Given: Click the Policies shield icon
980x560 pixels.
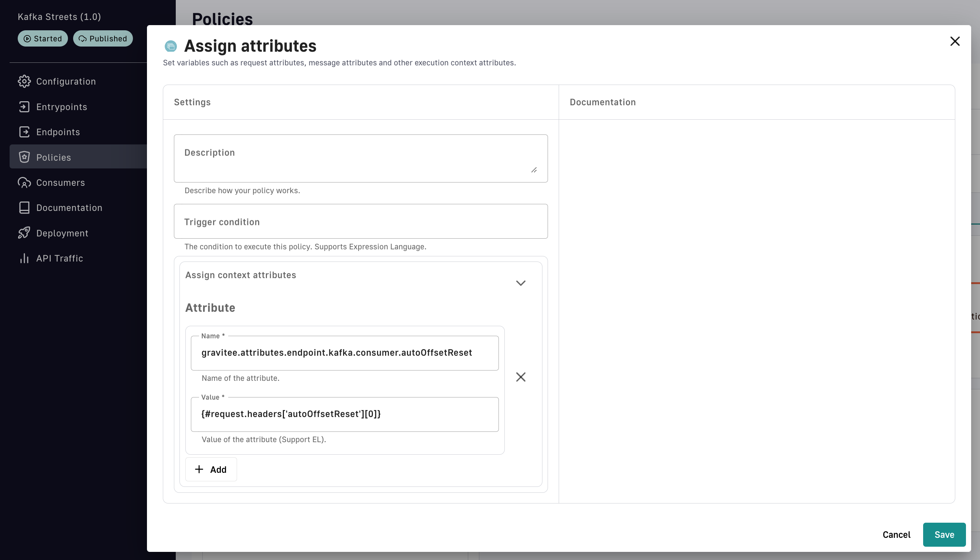Looking at the screenshot, I should (24, 157).
